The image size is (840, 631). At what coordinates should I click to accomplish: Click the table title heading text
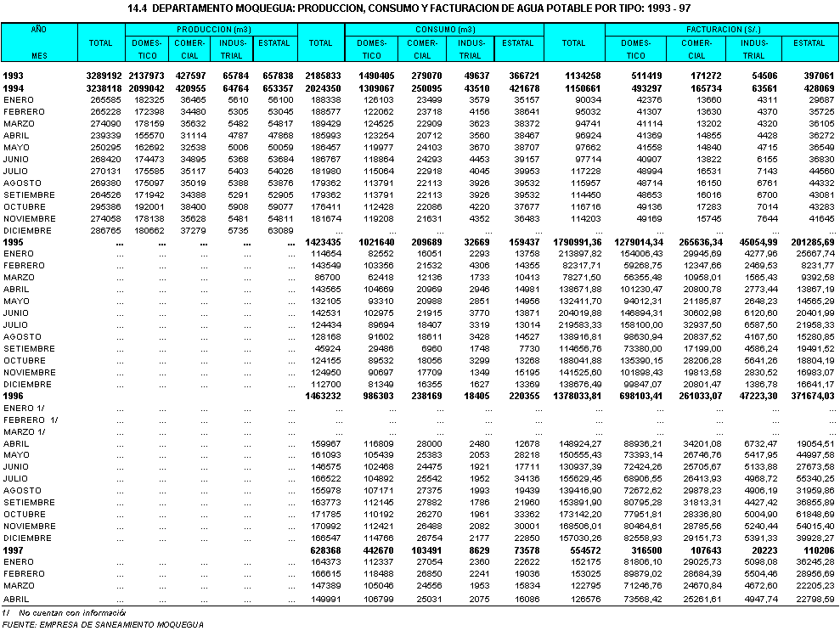(x=420, y=9)
